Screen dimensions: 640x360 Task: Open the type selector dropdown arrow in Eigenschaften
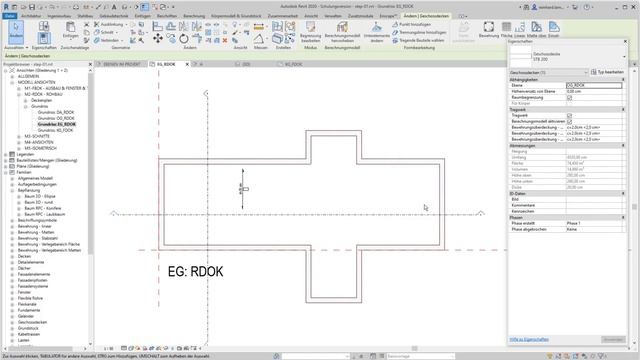pos(624,56)
